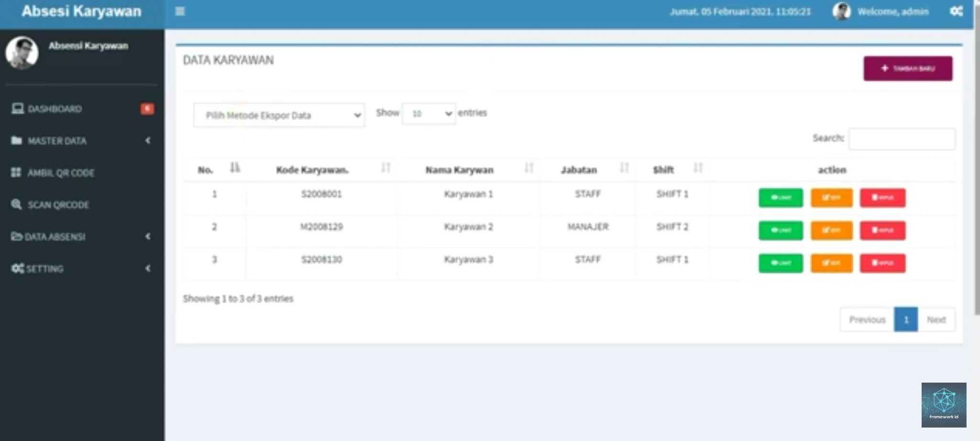Open the Show entries dropdown
Screen dimensions: 980x441
[428, 113]
